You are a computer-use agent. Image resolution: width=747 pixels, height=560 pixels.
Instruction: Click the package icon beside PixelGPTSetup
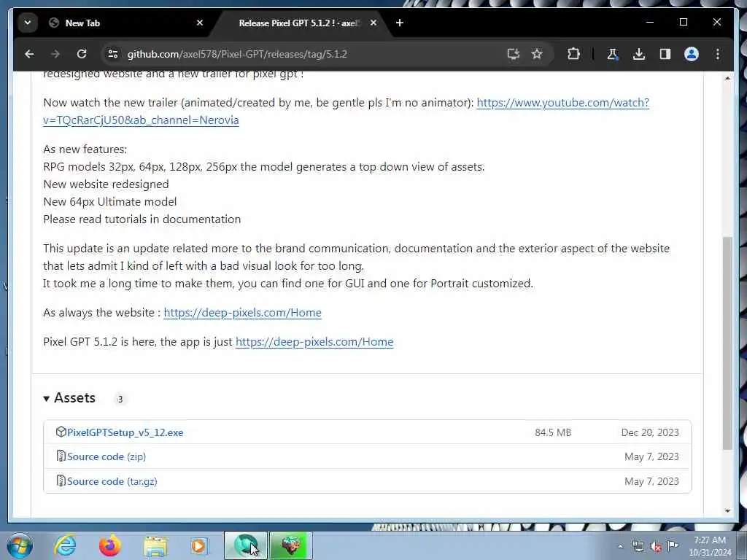click(x=61, y=432)
